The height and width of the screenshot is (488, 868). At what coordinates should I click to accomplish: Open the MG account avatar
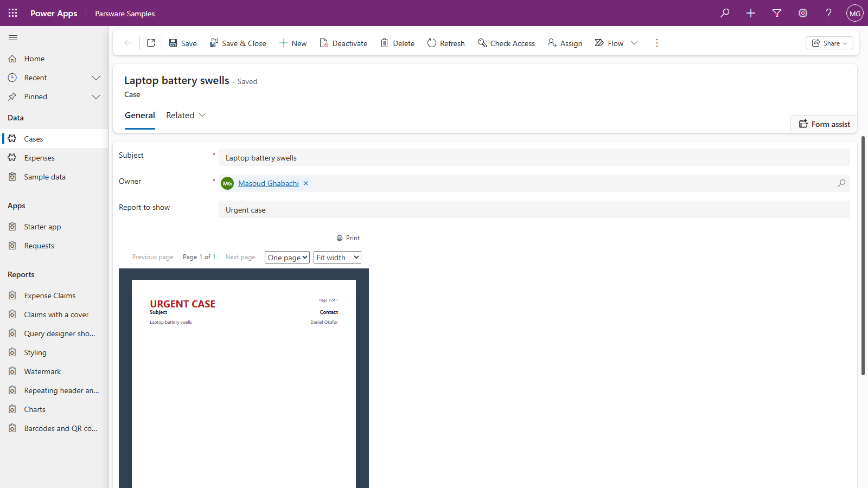[x=855, y=13]
